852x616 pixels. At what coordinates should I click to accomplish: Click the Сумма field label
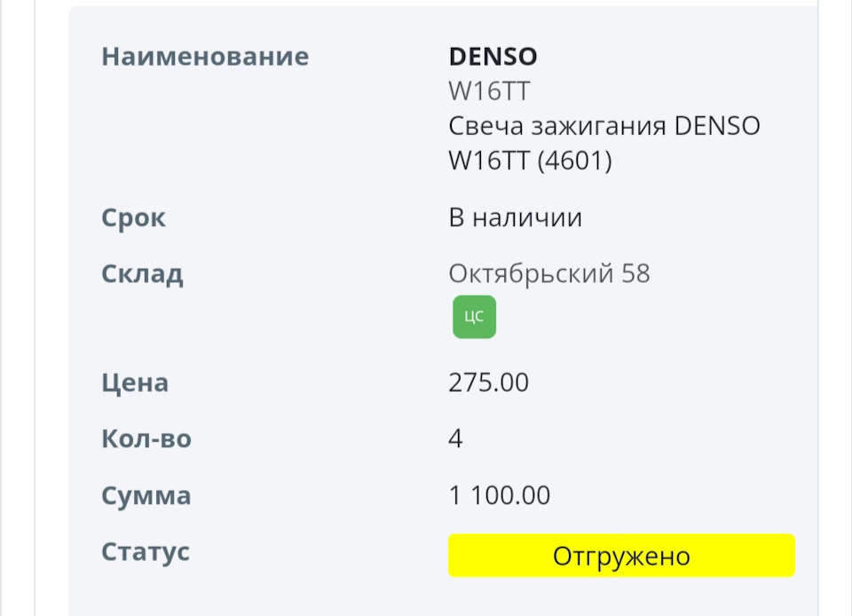coord(146,495)
